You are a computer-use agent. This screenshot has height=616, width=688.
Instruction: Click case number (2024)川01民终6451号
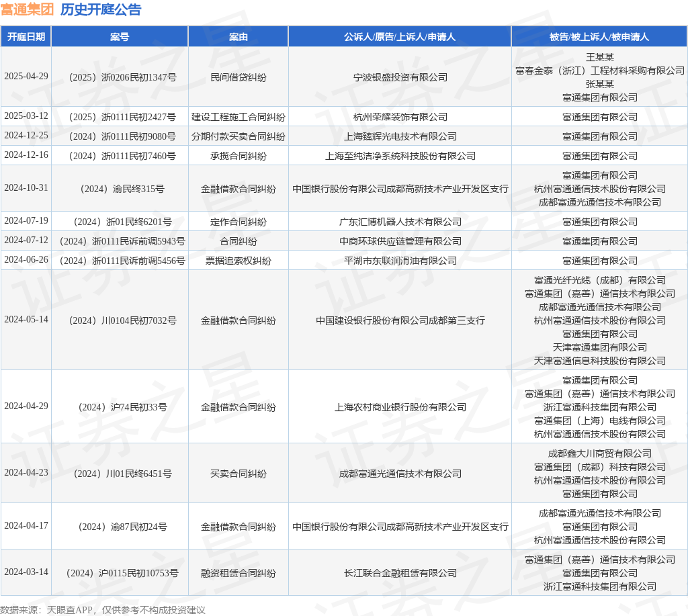120,474
